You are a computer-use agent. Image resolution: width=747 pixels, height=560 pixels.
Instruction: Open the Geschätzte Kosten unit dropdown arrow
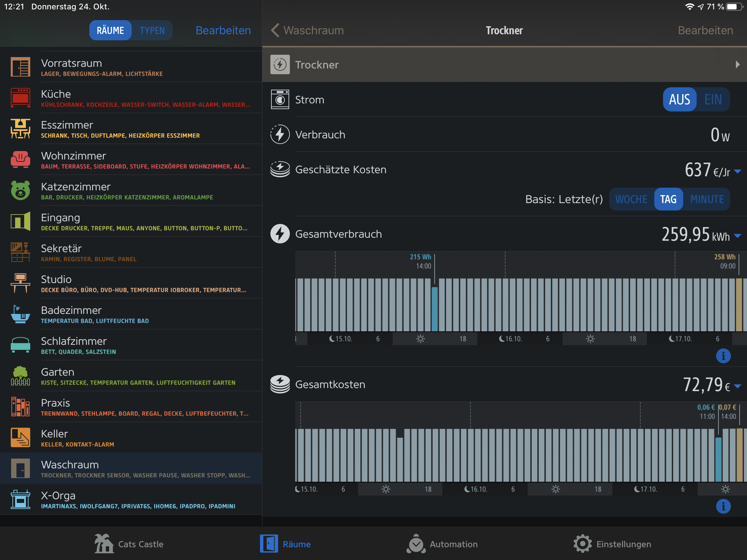click(x=738, y=172)
